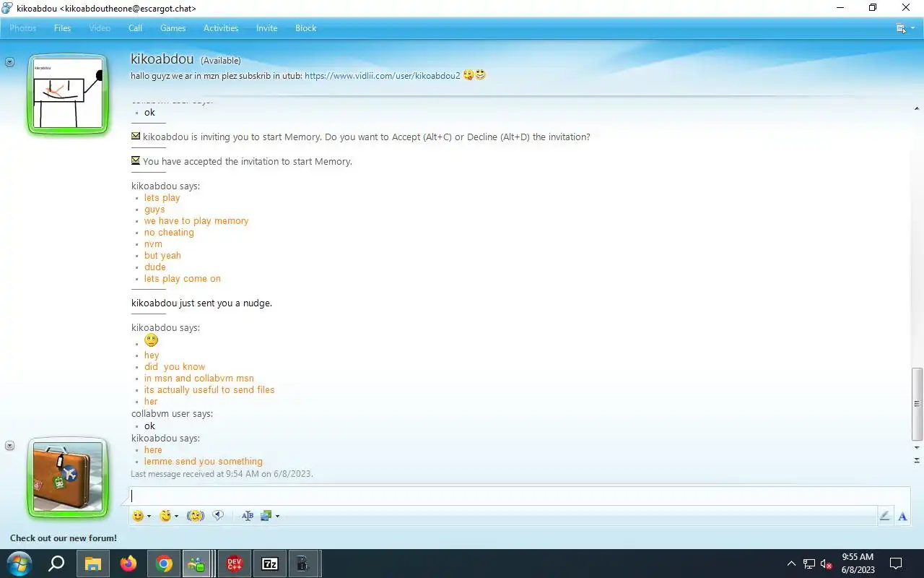
Task: Open the Files menu
Action: click(x=63, y=28)
